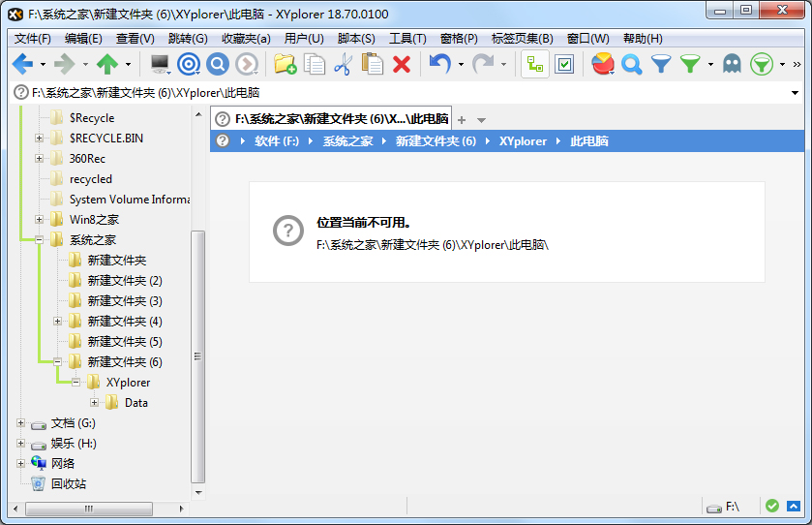Create a new folder
Screen dimensions: 812x525
pos(285,64)
